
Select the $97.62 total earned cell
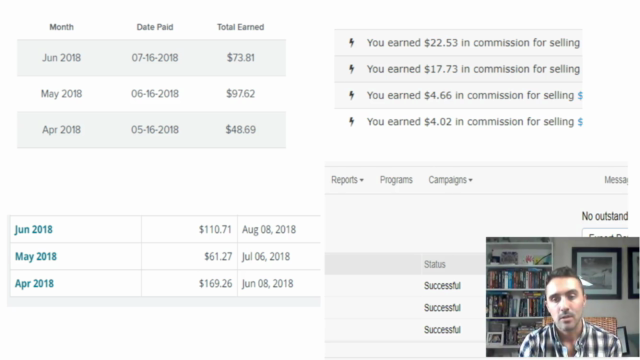241,93
